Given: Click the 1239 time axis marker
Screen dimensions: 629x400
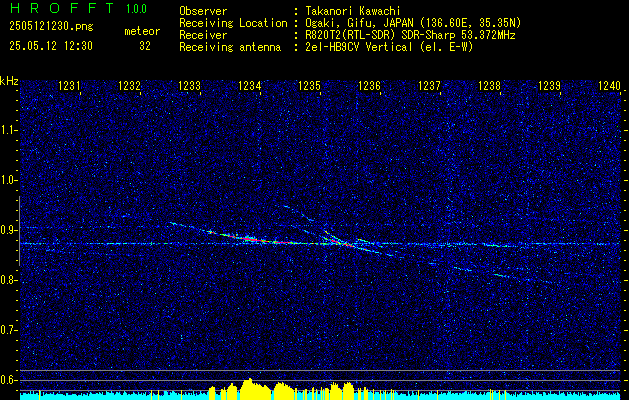Looking at the screenshot, I should (549, 85).
